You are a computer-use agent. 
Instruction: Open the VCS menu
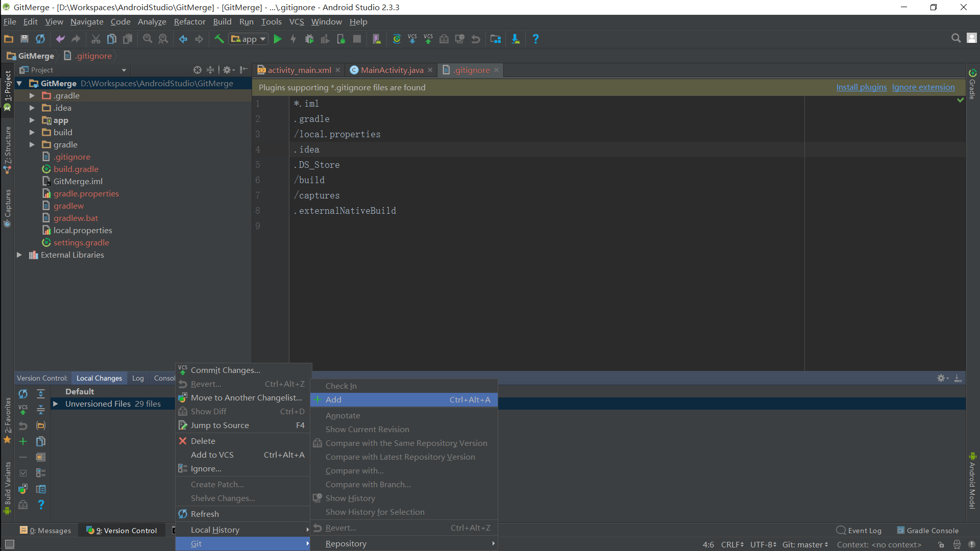pyautogui.click(x=297, y=22)
